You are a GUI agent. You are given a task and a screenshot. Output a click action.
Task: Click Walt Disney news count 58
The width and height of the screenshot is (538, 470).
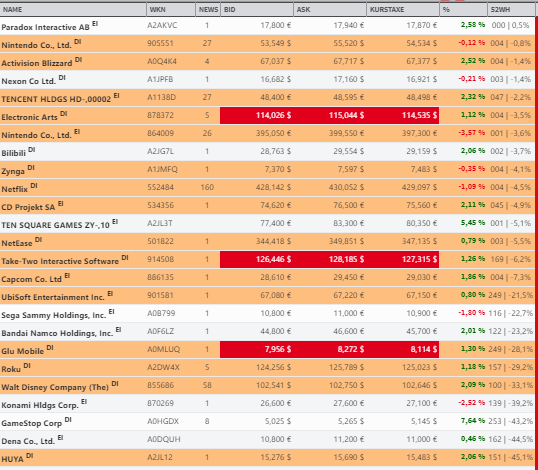(x=207, y=385)
